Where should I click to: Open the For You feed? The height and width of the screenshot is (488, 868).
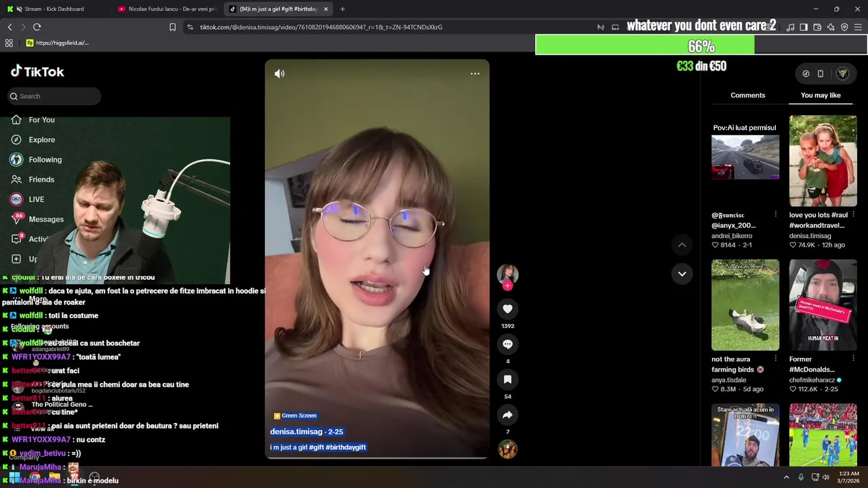click(33, 120)
